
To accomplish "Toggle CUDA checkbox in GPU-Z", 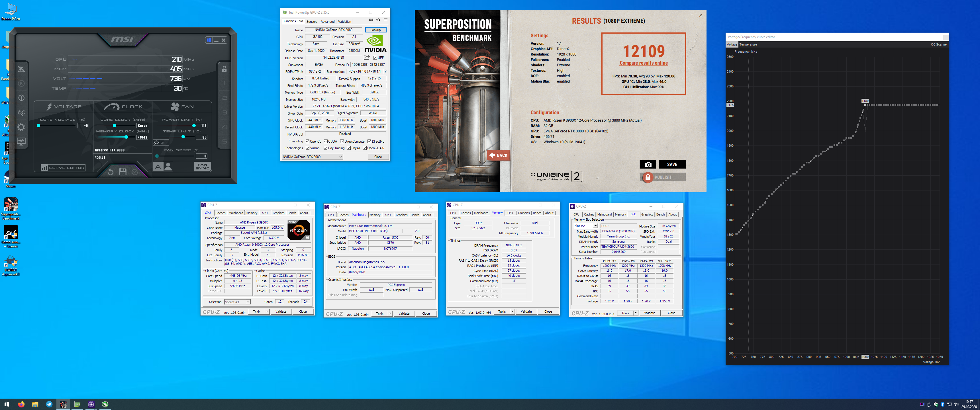I will point(326,142).
